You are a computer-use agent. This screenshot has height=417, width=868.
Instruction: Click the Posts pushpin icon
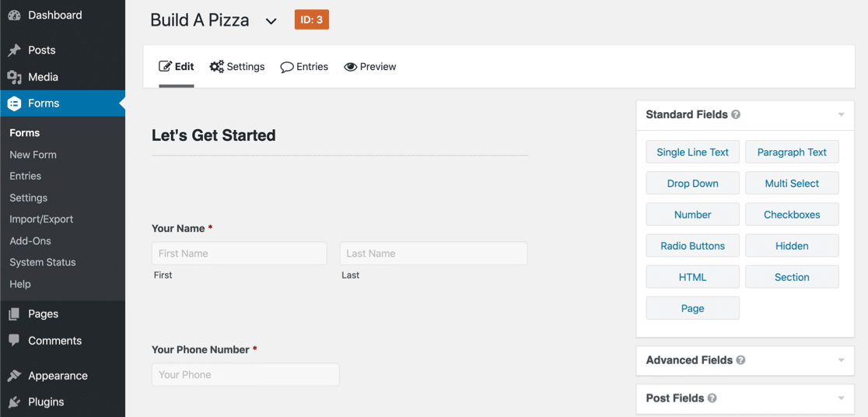click(14, 51)
